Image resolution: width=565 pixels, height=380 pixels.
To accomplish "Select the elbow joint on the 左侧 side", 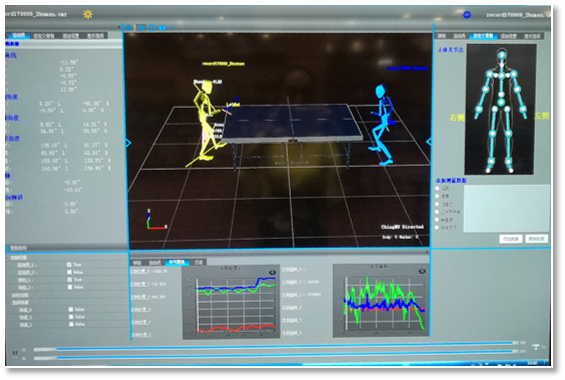I will click(517, 89).
